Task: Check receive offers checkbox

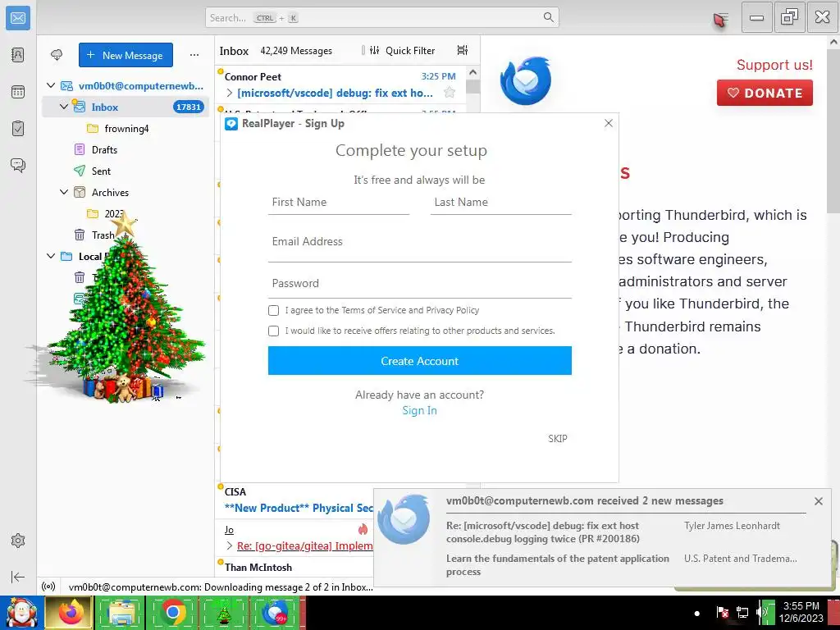Action: click(x=274, y=331)
